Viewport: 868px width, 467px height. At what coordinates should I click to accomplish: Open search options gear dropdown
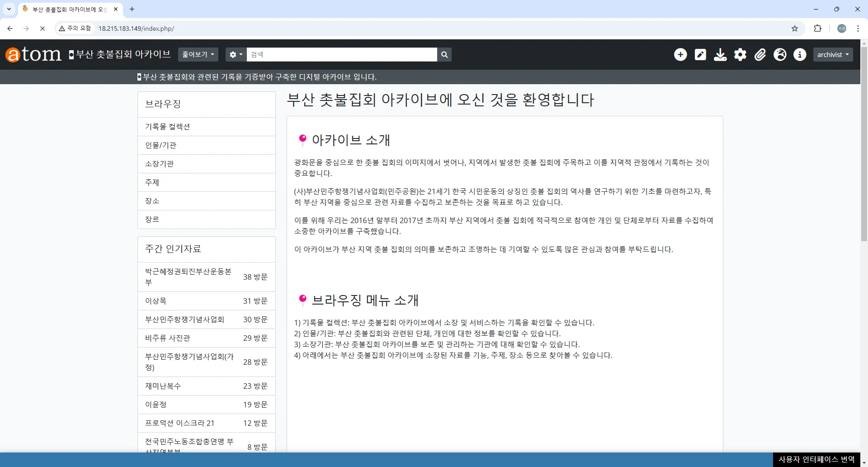[236, 55]
